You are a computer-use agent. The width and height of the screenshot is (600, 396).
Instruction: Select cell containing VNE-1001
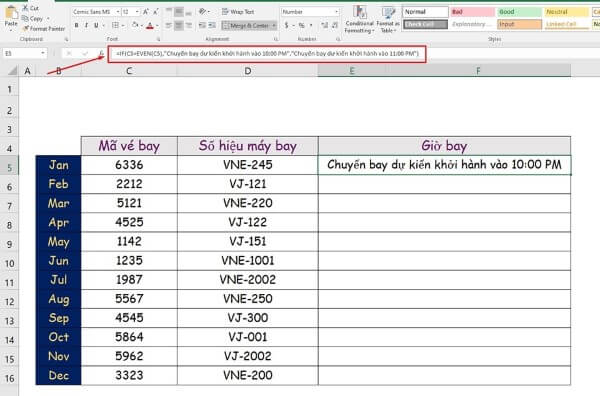pyautogui.click(x=248, y=261)
